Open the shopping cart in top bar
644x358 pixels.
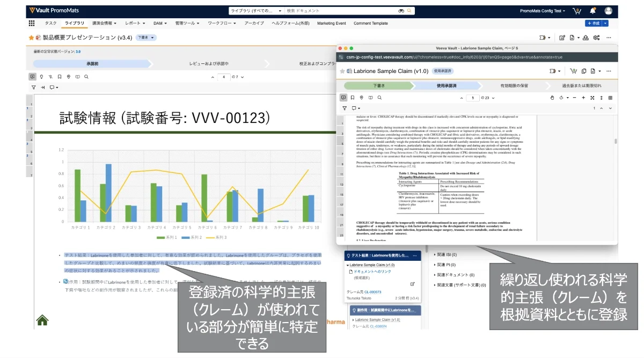(577, 11)
